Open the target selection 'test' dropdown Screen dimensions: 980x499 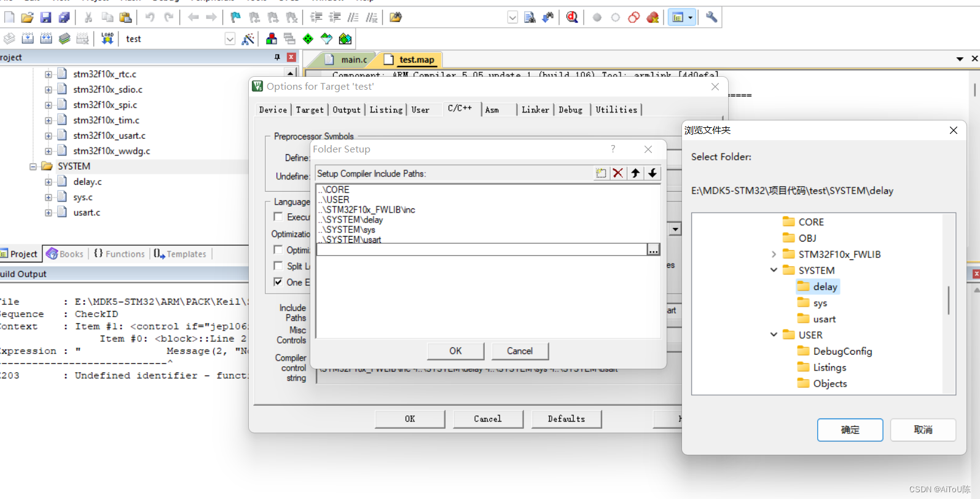pos(230,39)
